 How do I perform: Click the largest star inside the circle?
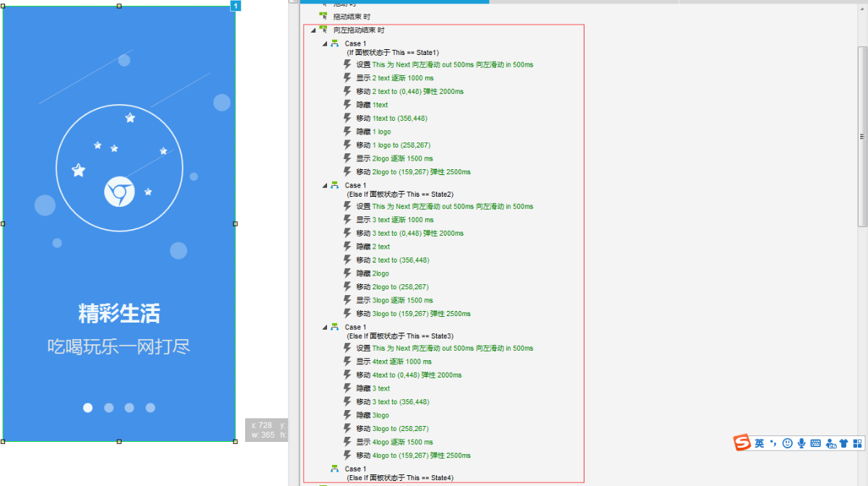point(78,171)
